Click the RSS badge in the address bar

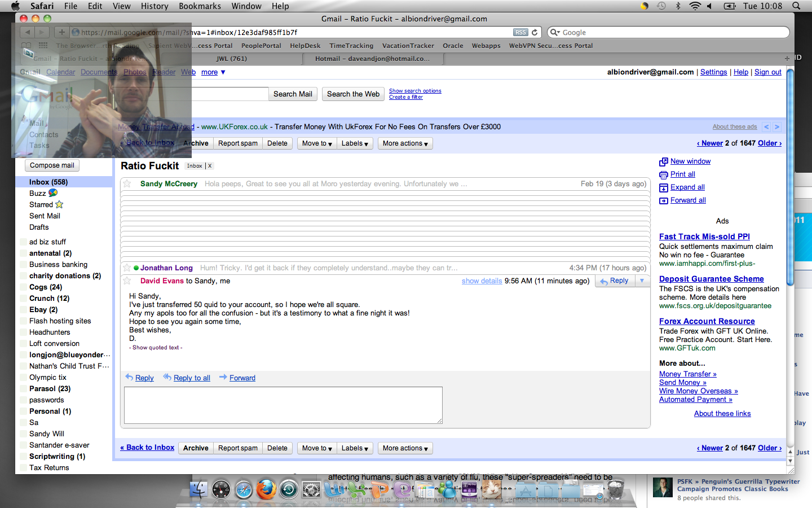coord(520,32)
